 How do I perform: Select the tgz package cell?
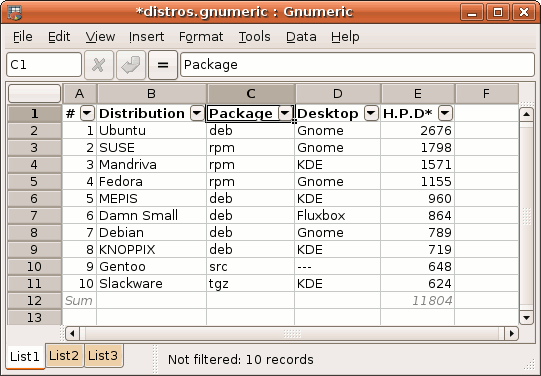[x=250, y=284]
